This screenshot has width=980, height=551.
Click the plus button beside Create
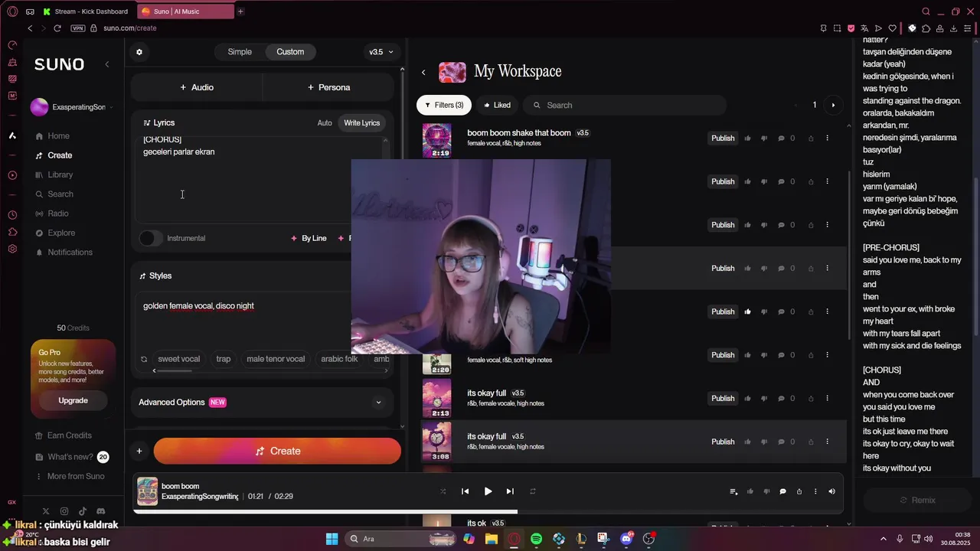click(x=139, y=452)
